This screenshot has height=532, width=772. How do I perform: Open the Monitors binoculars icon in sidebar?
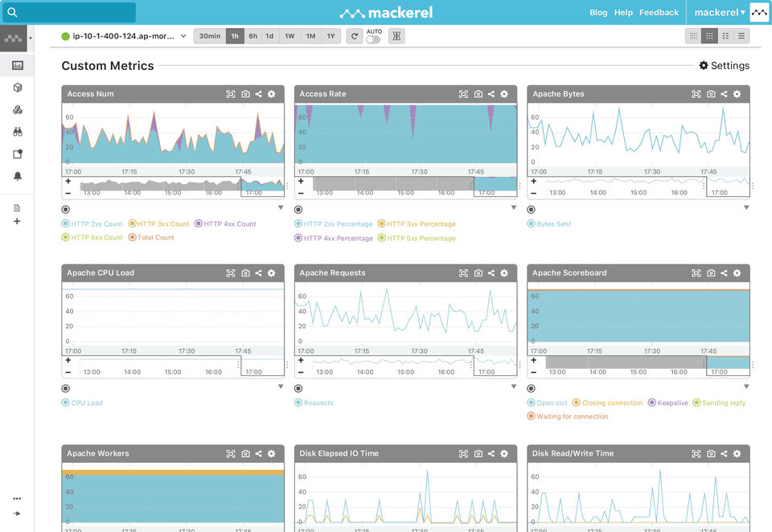(17, 132)
